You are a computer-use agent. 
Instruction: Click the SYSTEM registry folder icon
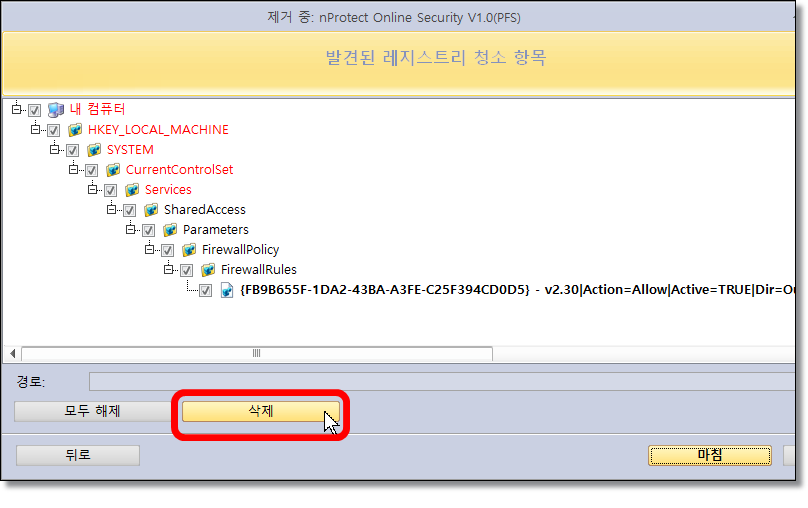pyautogui.click(x=94, y=150)
